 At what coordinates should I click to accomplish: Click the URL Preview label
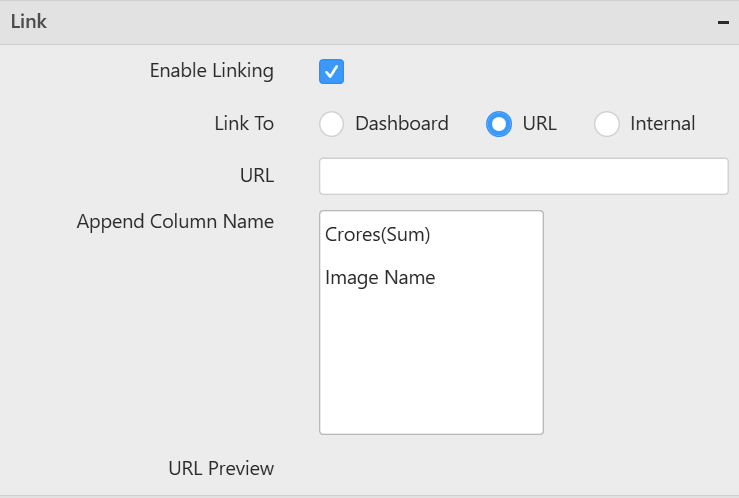[x=221, y=467]
